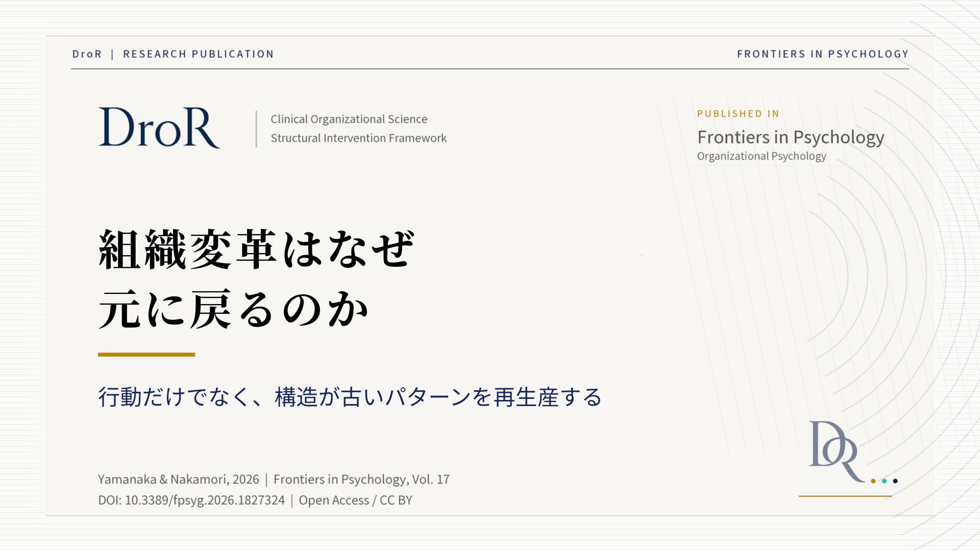Image resolution: width=980 pixels, height=551 pixels.
Task: Click the DOI '10.3389/fpsyg.2026.1827324'
Action: point(205,500)
